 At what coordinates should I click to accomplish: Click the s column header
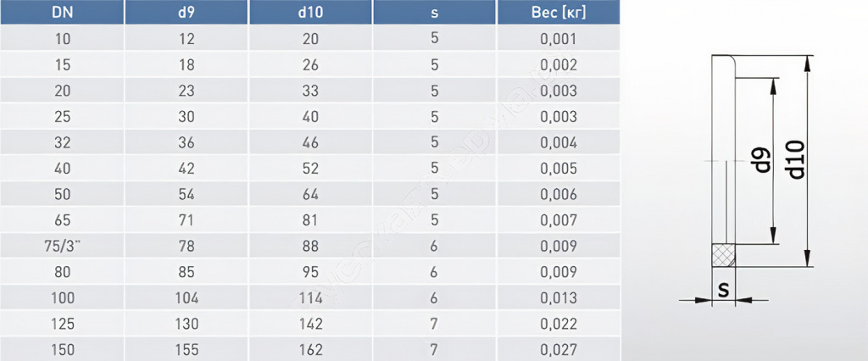pyautogui.click(x=435, y=13)
